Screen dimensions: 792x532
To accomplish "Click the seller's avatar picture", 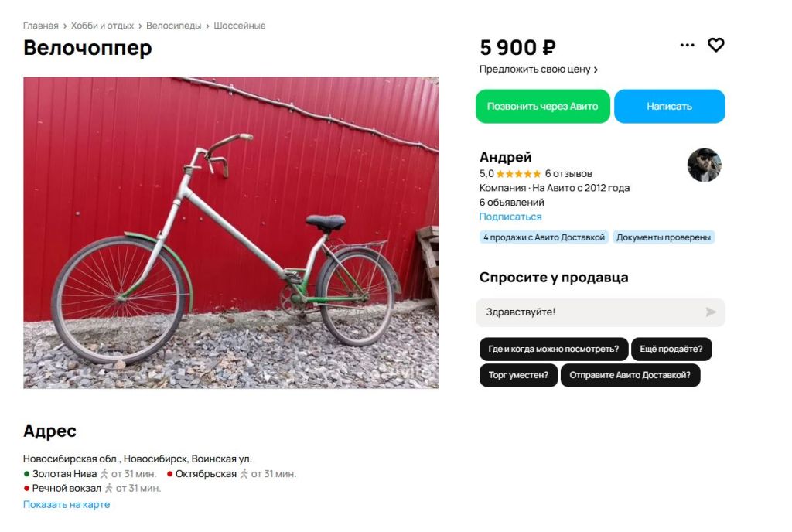I will (704, 165).
